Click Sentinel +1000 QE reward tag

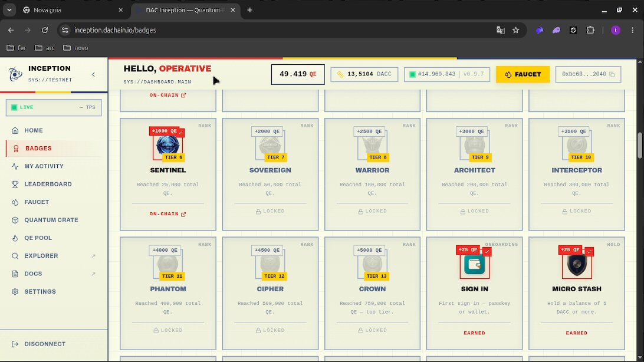(165, 131)
